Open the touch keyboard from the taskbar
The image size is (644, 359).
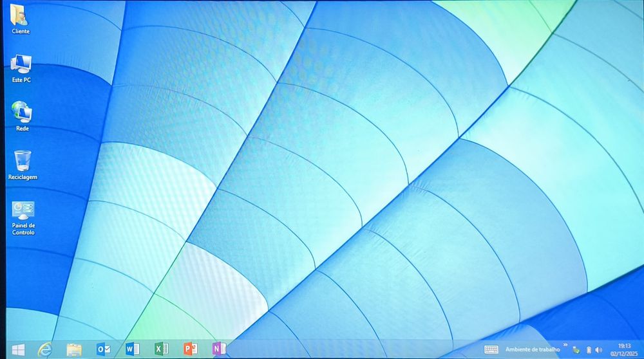(491, 349)
